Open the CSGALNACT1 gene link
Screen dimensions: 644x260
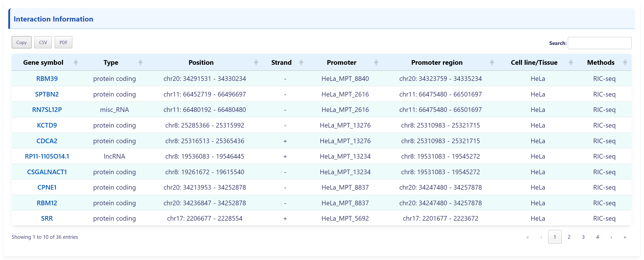click(x=47, y=172)
